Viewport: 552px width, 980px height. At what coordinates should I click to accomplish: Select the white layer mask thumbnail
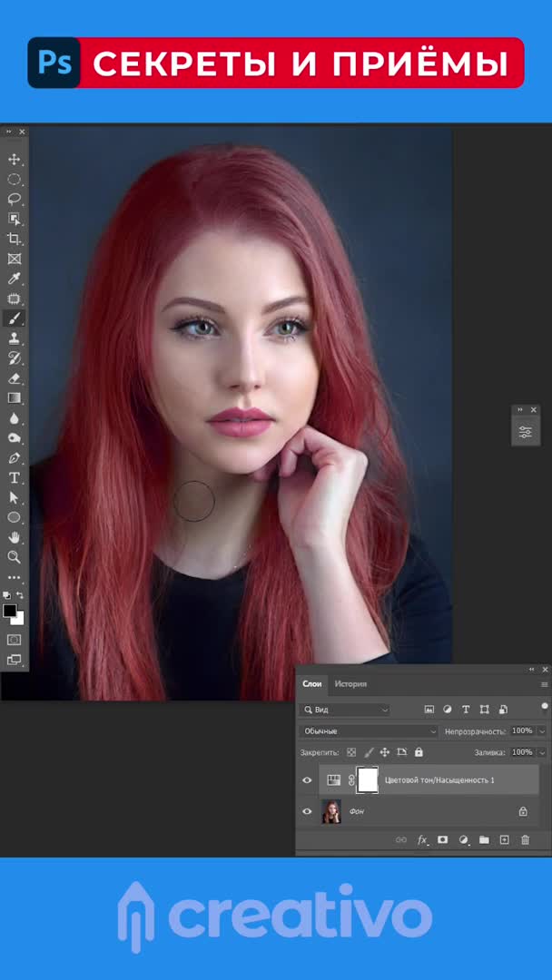[x=368, y=780]
